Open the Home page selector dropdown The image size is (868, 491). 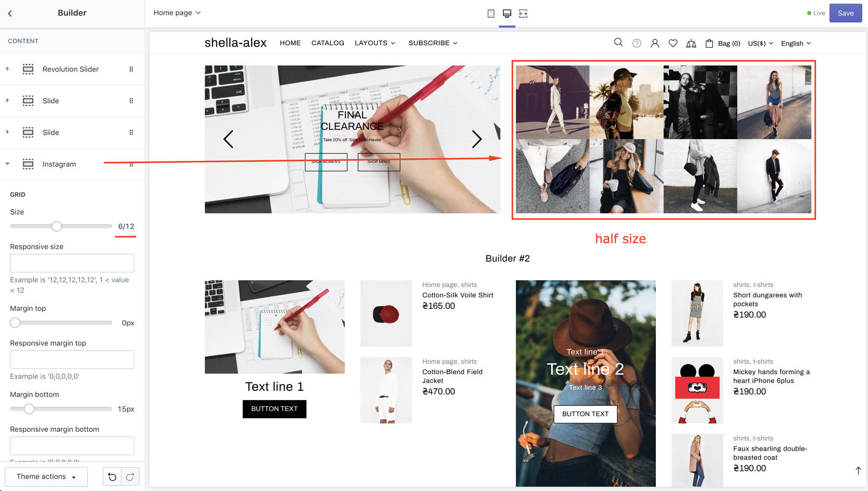177,13
